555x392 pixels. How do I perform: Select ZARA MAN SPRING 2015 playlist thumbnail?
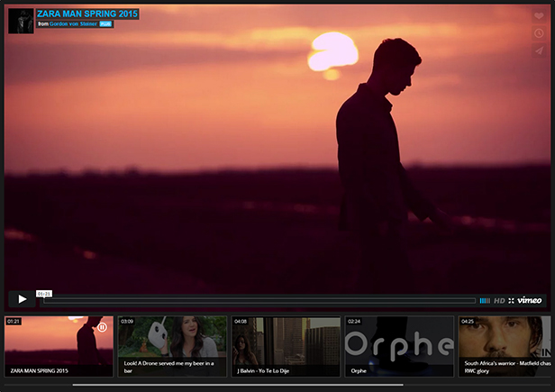(x=59, y=346)
